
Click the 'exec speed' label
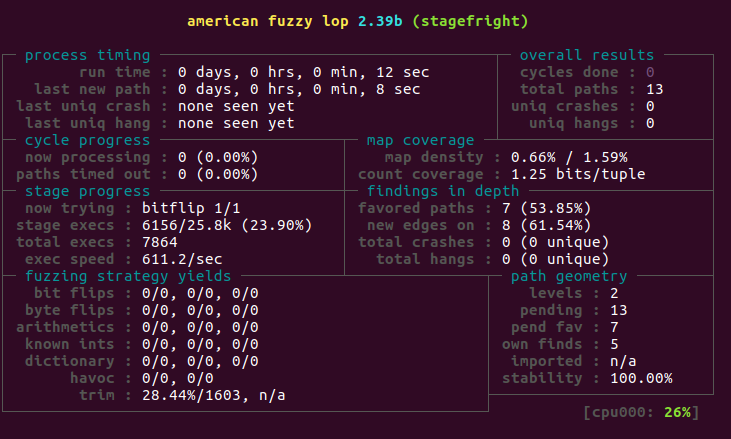pos(69,259)
